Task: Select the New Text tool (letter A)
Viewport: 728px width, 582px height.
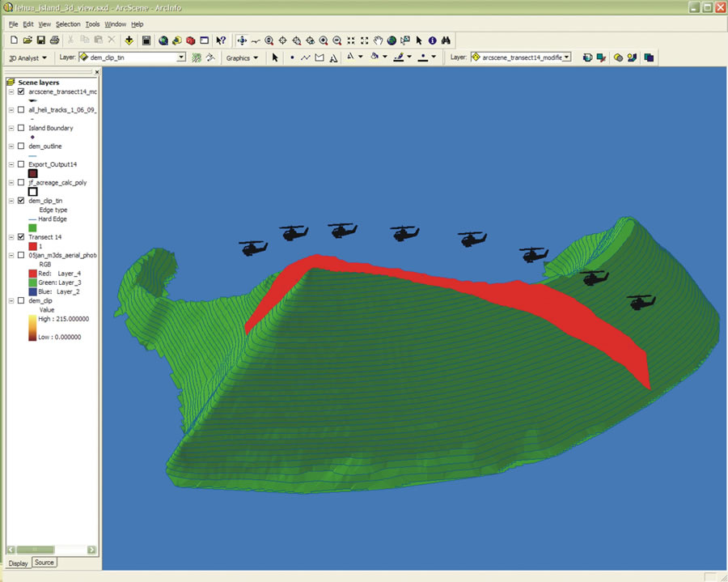Action: (333, 57)
